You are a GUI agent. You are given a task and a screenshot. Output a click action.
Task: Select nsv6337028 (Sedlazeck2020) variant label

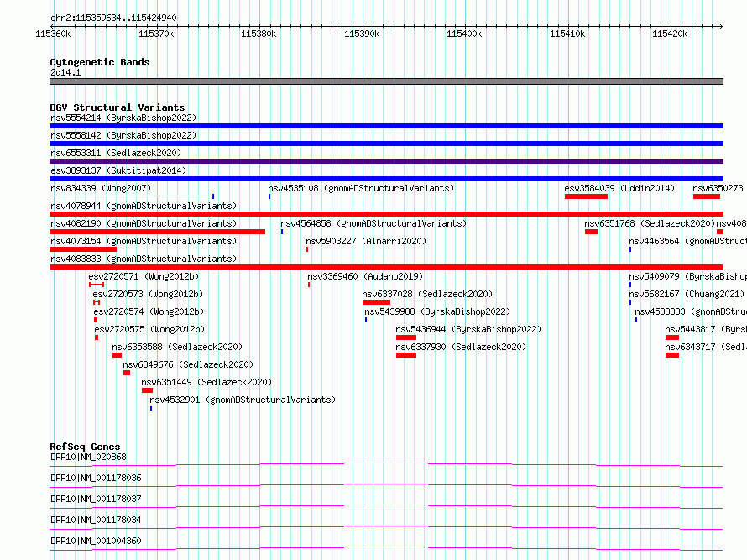428,294
